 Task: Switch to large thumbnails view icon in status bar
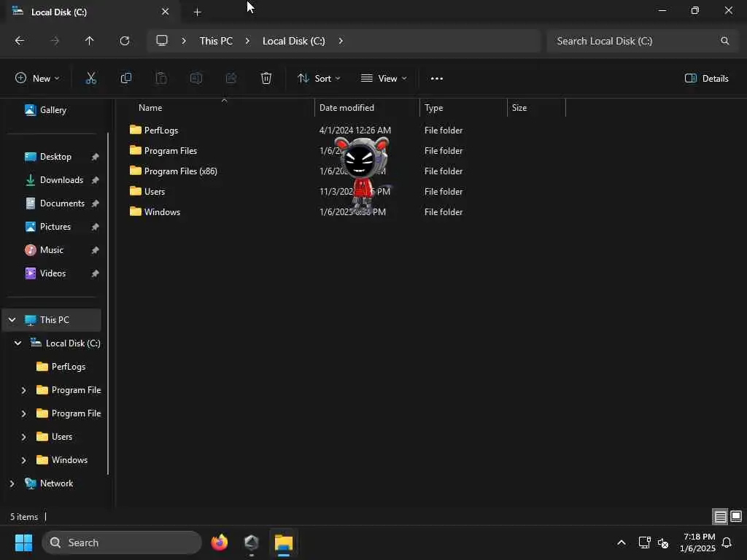coord(736,517)
